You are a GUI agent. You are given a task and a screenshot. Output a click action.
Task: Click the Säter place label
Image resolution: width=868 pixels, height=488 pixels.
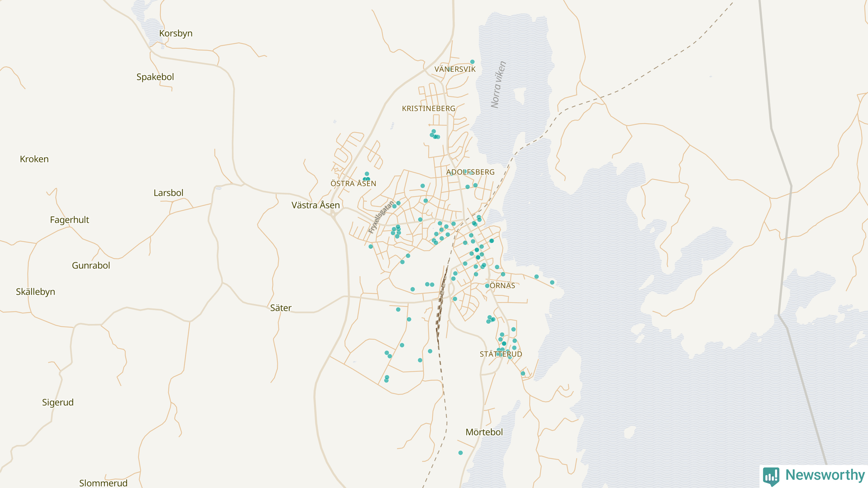pyautogui.click(x=280, y=308)
